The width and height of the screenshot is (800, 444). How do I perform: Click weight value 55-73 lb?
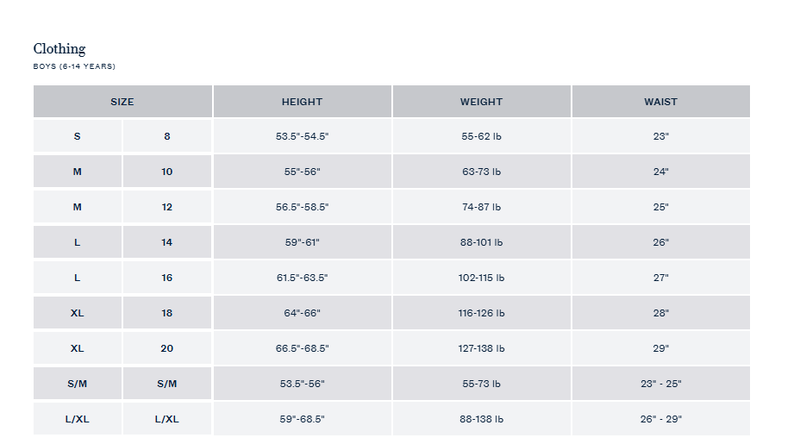481,384
